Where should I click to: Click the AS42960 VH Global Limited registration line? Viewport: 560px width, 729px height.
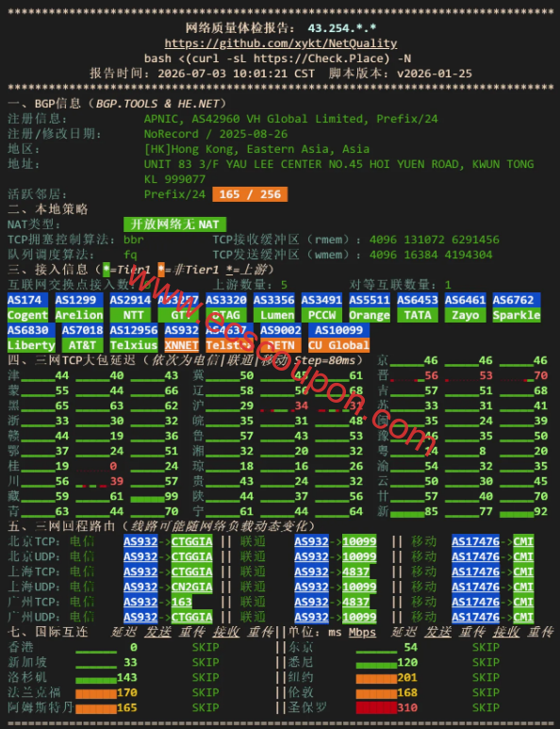coord(291,119)
